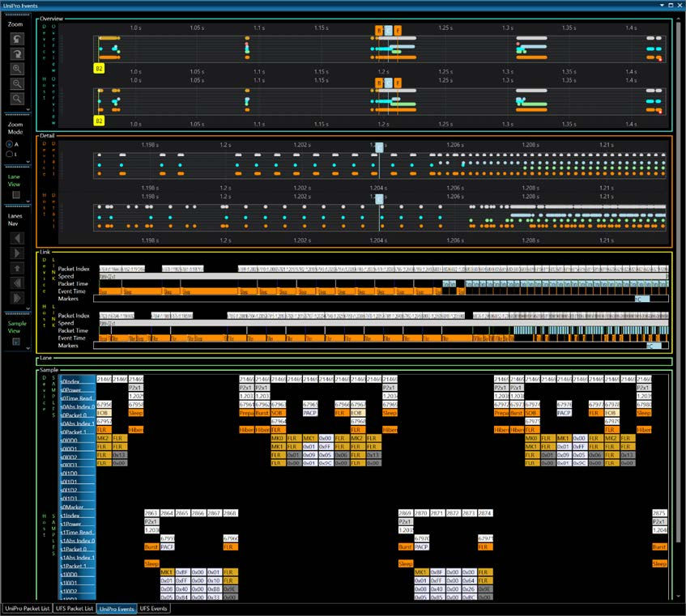Screen dimensions: 686x616
Task: Click the Lanes Nav double right arrow
Action: 17,298
